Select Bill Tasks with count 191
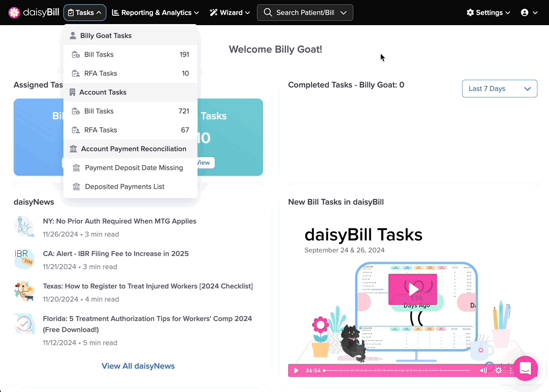549x392 pixels. (130, 55)
